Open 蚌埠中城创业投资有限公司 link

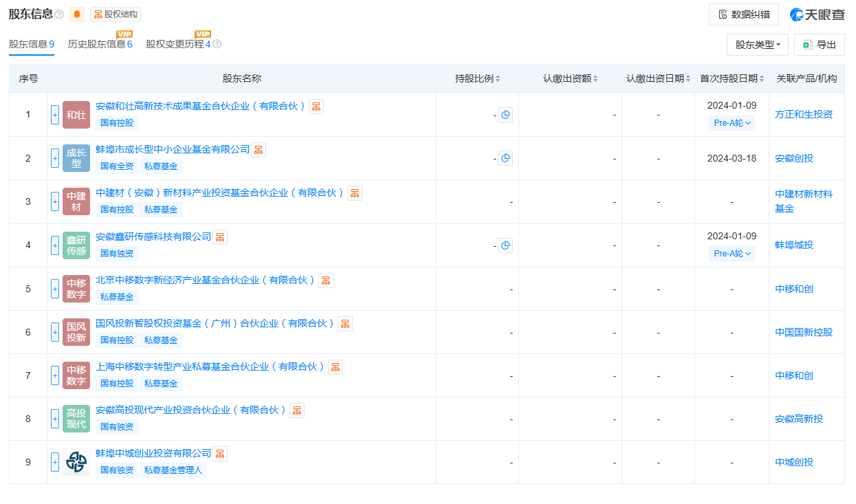click(x=153, y=453)
